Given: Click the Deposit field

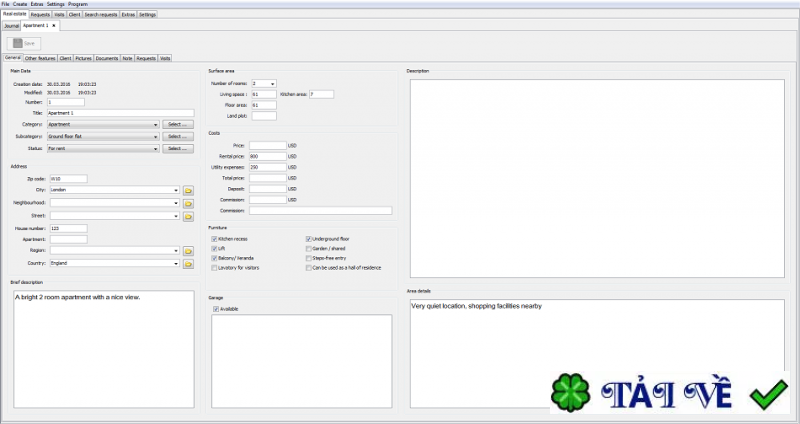Looking at the screenshot, I should pos(268,189).
